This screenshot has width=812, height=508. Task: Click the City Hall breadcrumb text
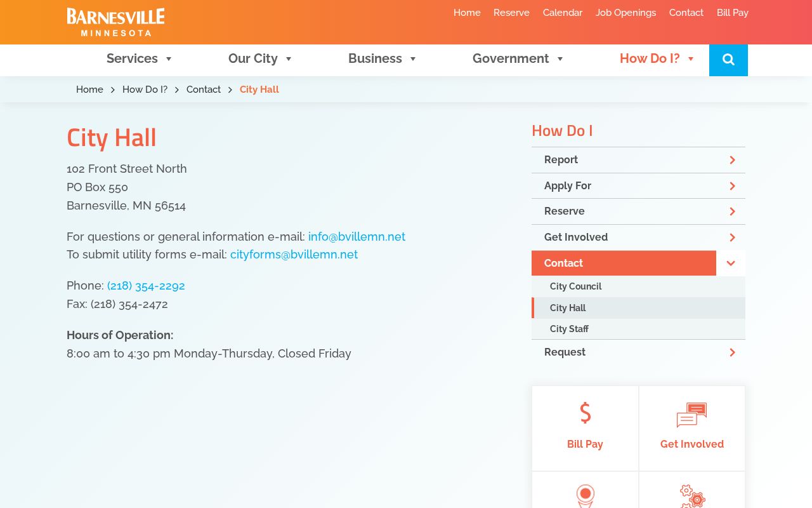click(259, 90)
